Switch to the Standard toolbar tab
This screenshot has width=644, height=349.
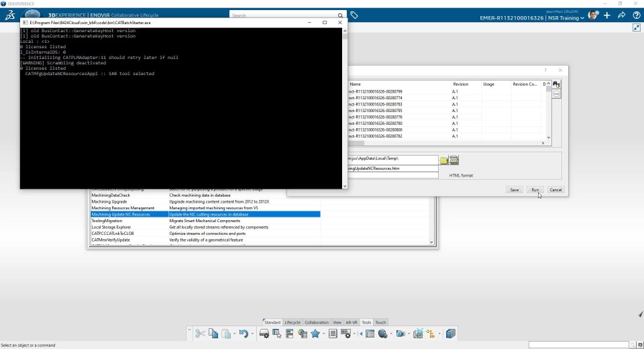coord(272,322)
